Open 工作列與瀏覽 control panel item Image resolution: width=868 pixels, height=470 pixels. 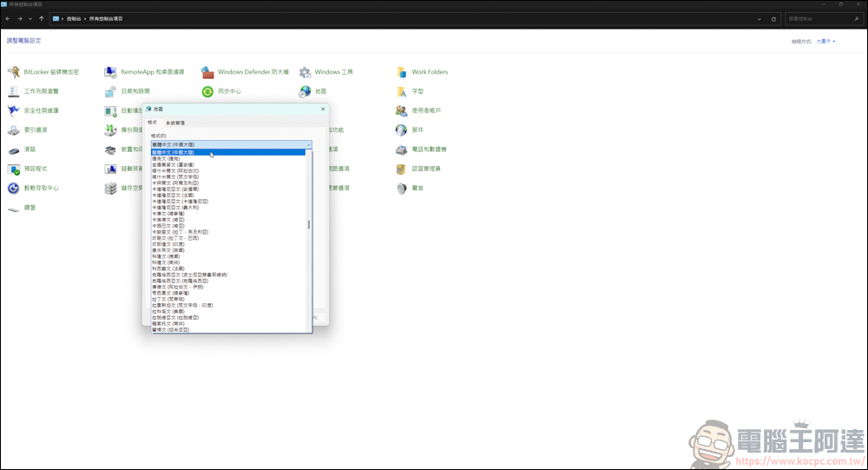click(33, 91)
